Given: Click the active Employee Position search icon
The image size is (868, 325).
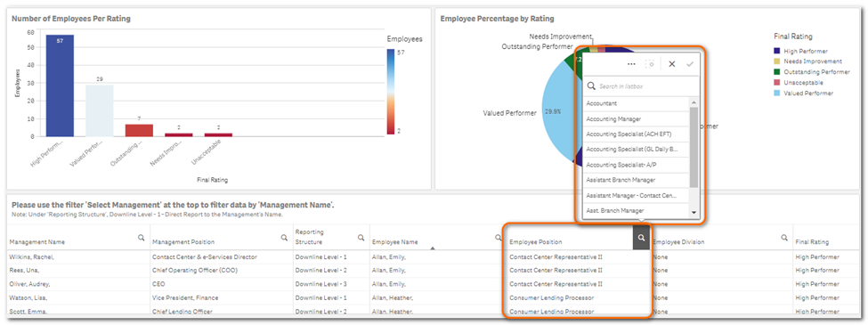Looking at the screenshot, I should click(641, 238).
